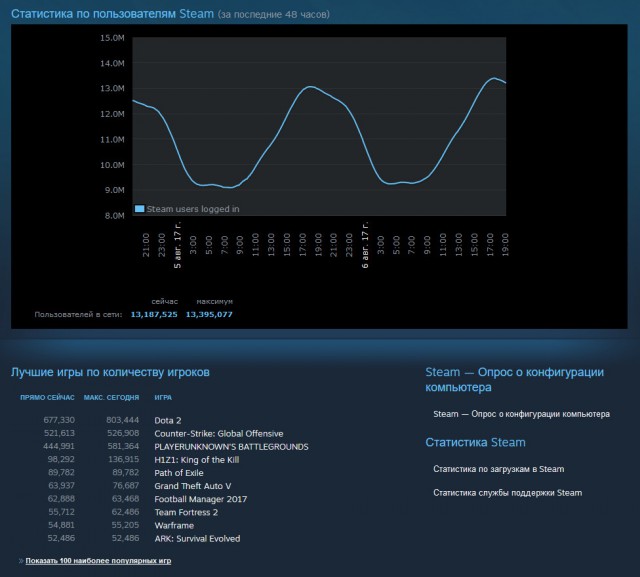Click Path of Exile game link

click(179, 473)
